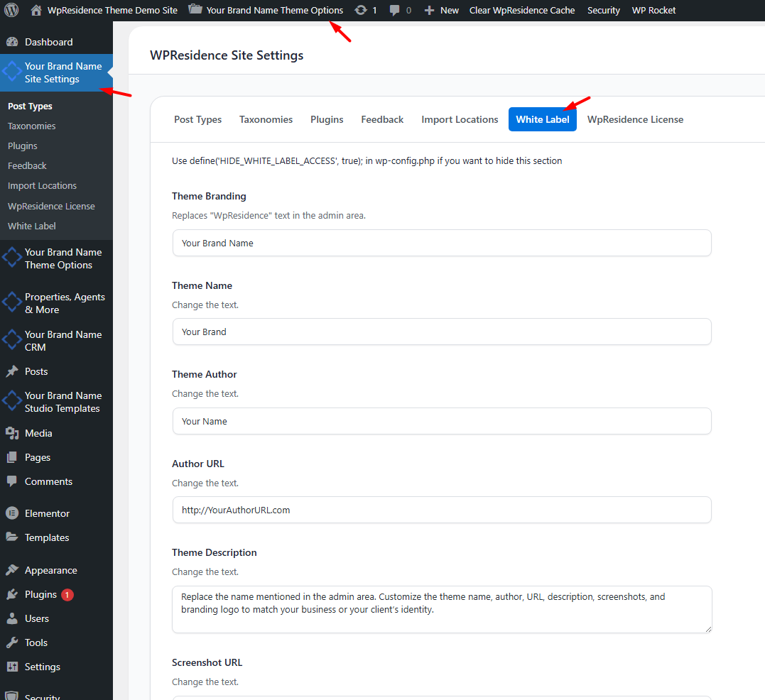Click the diamond icon beside Properties, Agents

[12, 302]
